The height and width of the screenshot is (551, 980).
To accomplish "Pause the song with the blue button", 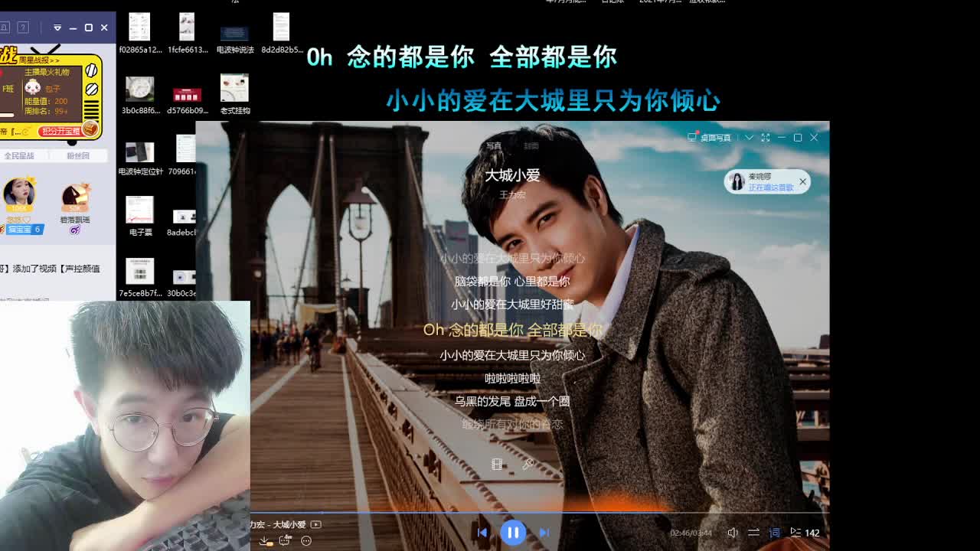I will pos(513,533).
